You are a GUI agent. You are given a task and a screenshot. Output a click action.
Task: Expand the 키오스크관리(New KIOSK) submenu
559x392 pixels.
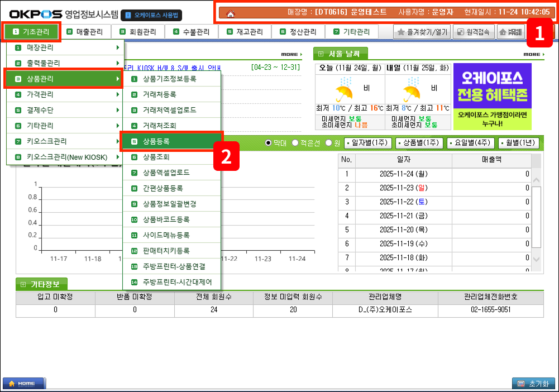pyautogui.click(x=64, y=157)
